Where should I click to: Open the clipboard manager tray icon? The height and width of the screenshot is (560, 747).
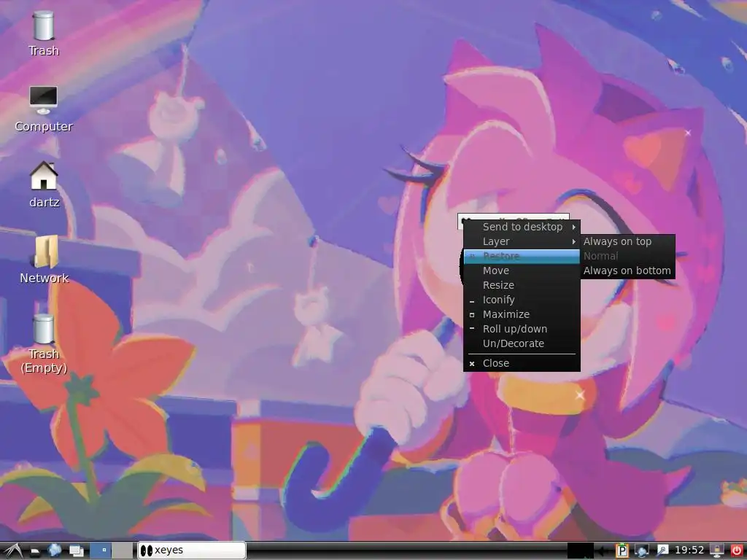click(x=622, y=551)
